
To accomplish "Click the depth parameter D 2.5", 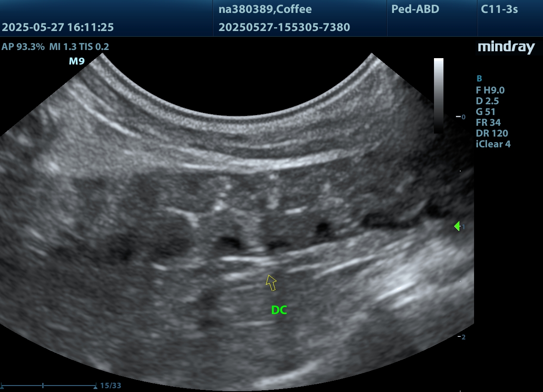I will pos(487,101).
